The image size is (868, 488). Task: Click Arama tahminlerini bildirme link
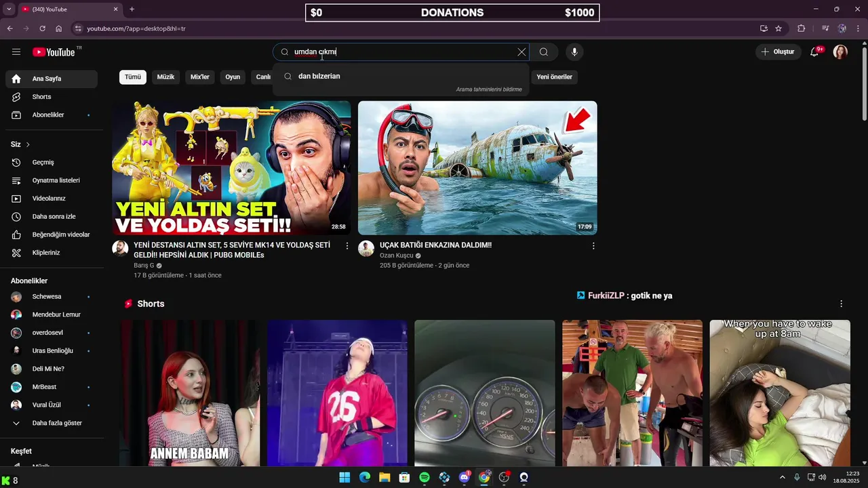point(489,89)
